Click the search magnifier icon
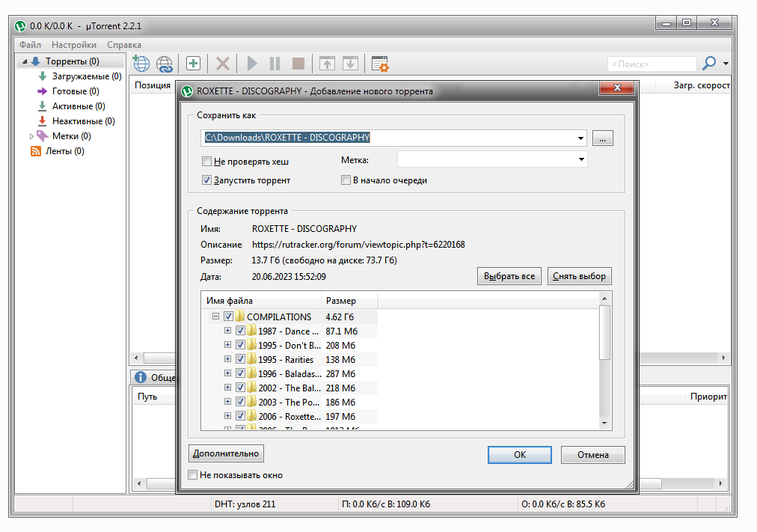This screenshot has width=757, height=532. pyautogui.click(x=709, y=64)
